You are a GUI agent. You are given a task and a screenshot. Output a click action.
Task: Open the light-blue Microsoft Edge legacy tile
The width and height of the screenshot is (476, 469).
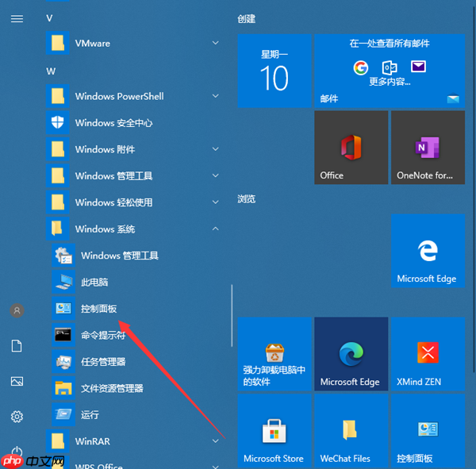428,251
